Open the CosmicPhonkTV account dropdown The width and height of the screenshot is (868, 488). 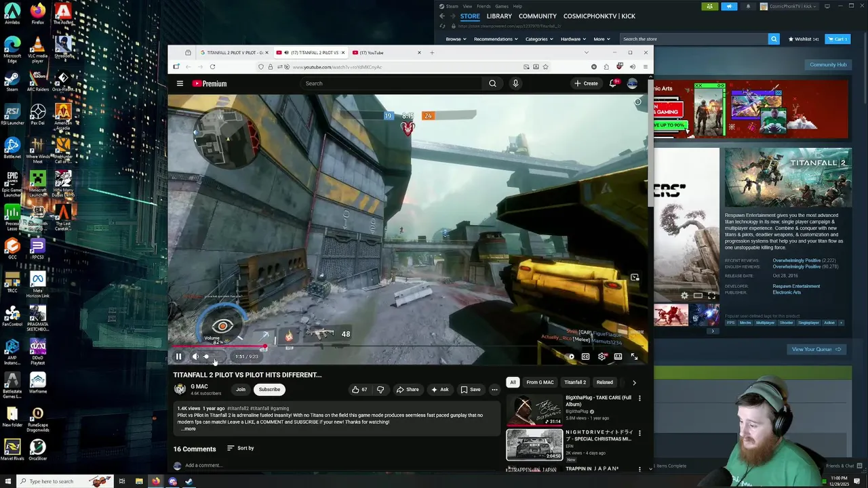[790, 6]
